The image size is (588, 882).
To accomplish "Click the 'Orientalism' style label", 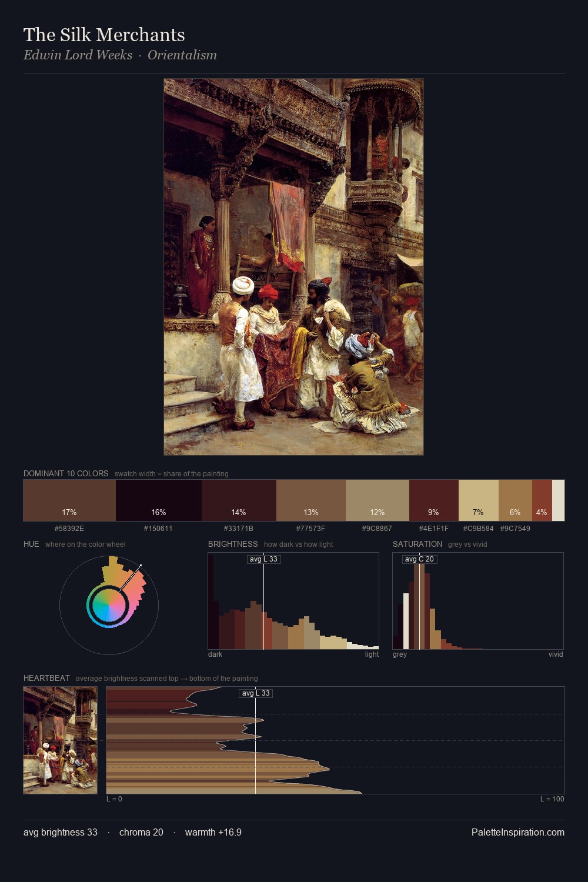I will 182,55.
